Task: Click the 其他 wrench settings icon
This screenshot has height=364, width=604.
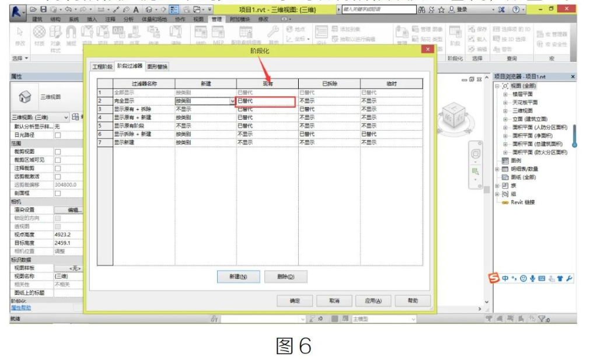Action: coord(274,35)
